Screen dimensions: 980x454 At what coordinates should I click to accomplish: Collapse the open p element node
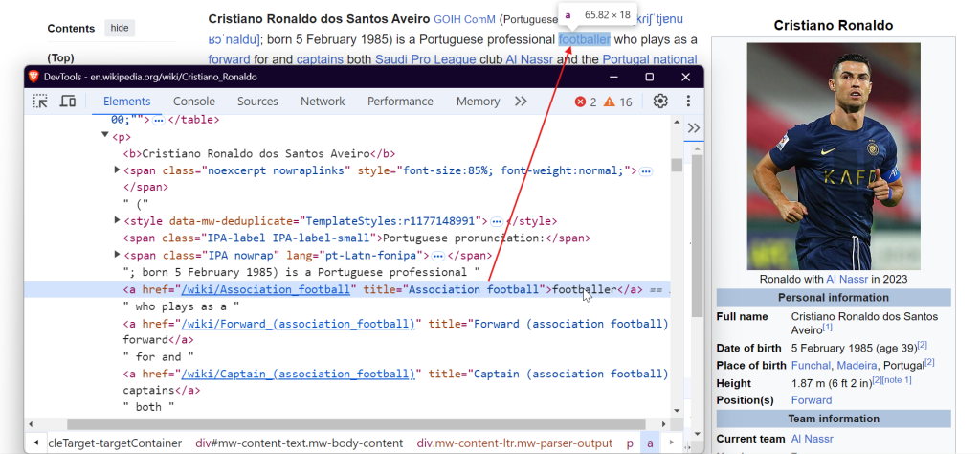coord(105,134)
